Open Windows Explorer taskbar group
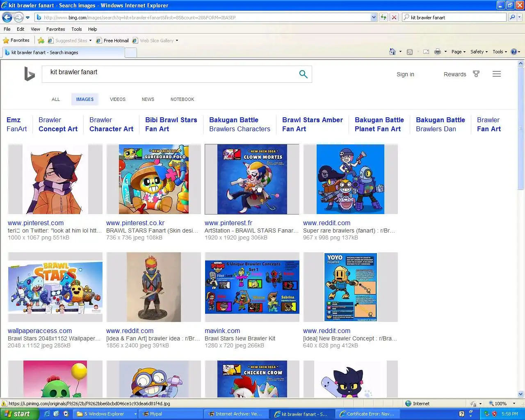The image size is (525, 420). (106, 414)
